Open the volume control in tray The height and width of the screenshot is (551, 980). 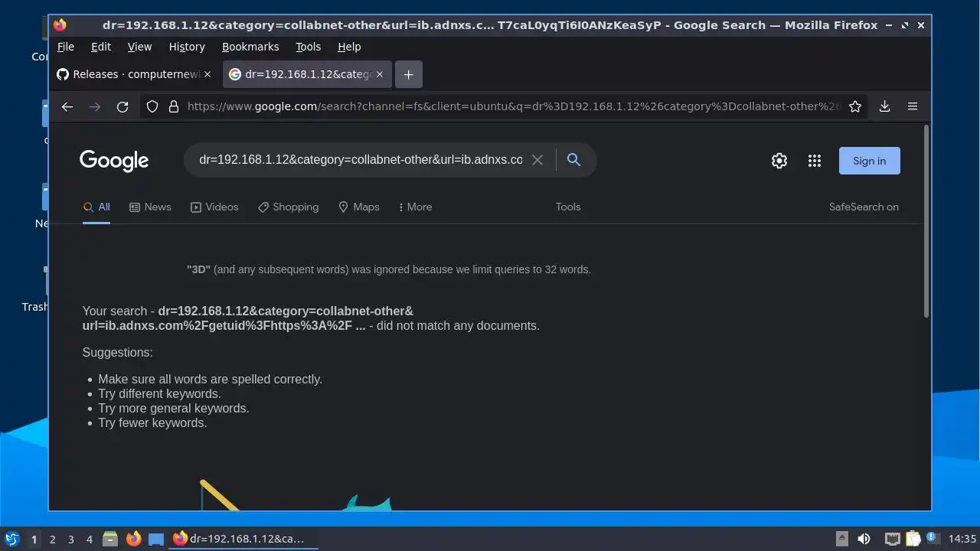tap(864, 539)
